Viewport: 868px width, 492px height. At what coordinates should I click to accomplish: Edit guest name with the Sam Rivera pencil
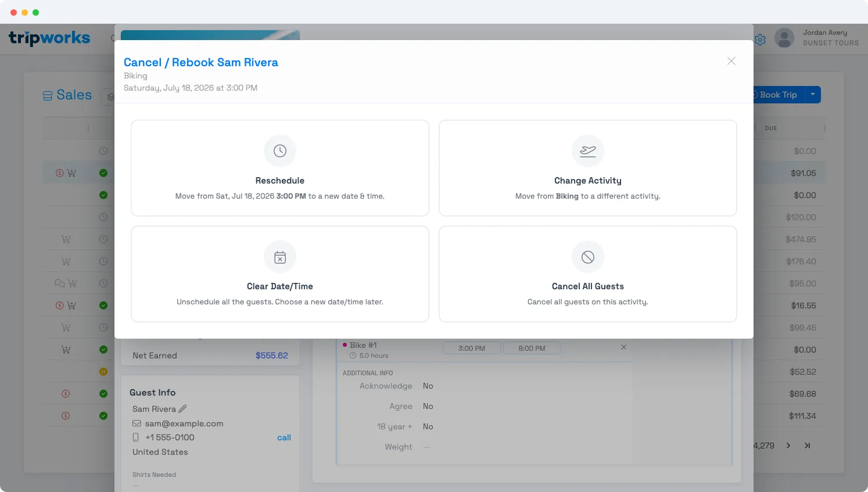183,409
